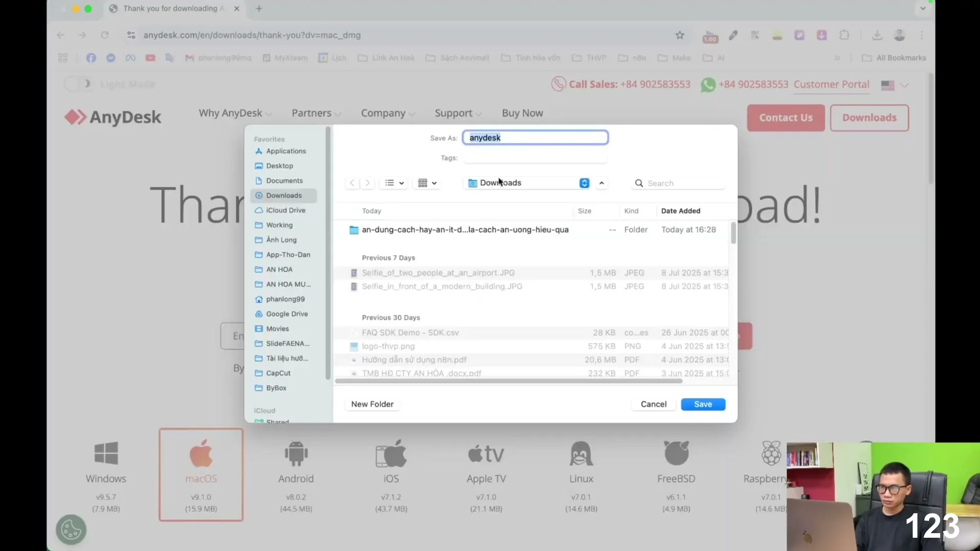Viewport: 980px width, 551px height.
Task: Select Downloads in Favorites sidebar
Action: [284, 195]
